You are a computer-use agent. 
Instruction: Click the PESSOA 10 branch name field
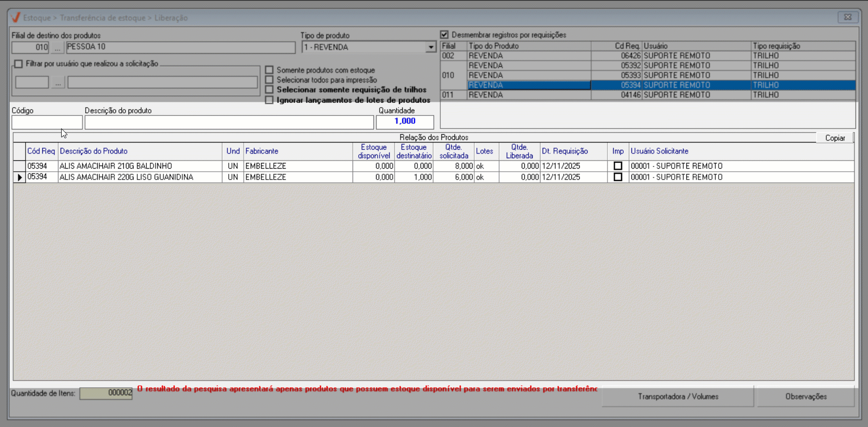tap(181, 48)
